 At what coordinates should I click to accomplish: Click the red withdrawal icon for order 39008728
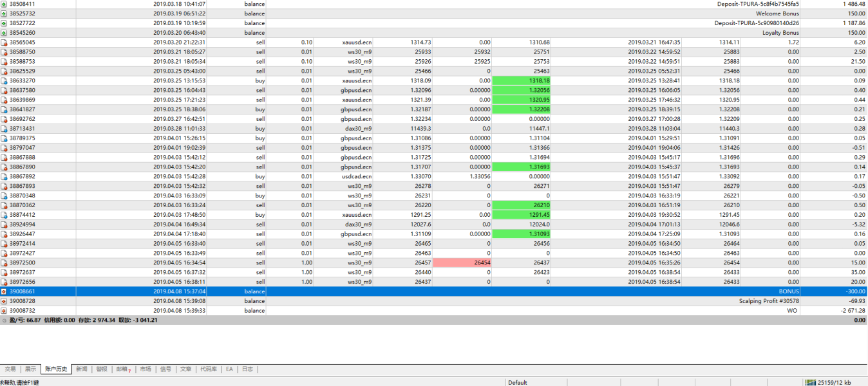[4, 301]
